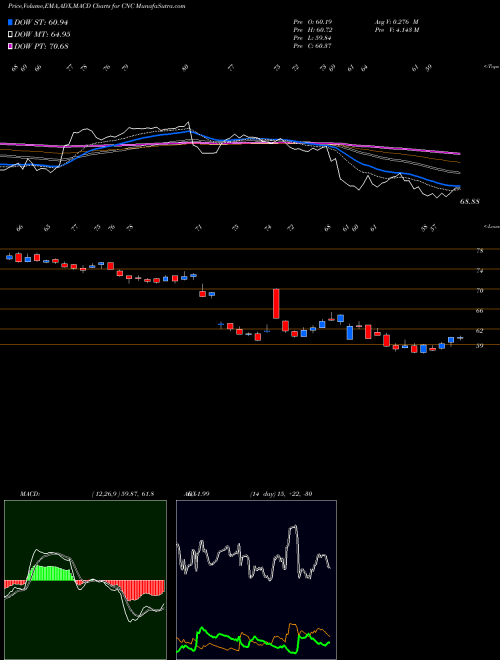Select the 'DOW ST: 60.94' label
The height and width of the screenshot is (660, 500).
pyautogui.click(x=41, y=22)
